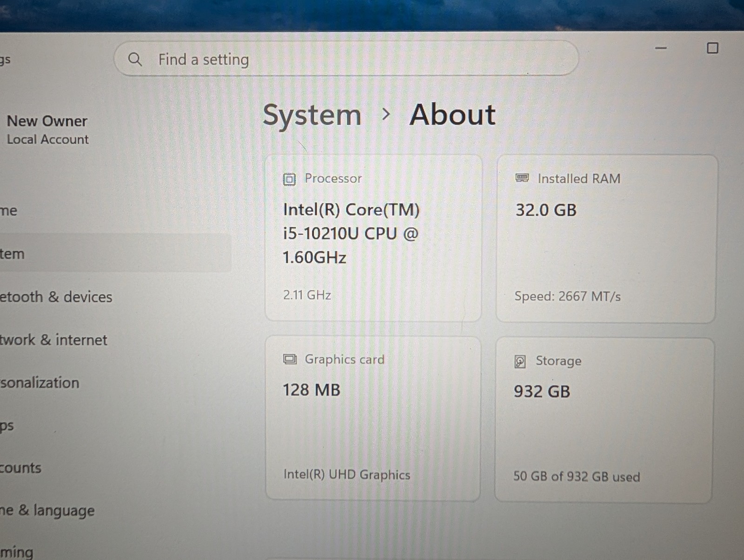The height and width of the screenshot is (560, 744).
Task: Open the Accounts sidebar item
Action: pos(20,467)
